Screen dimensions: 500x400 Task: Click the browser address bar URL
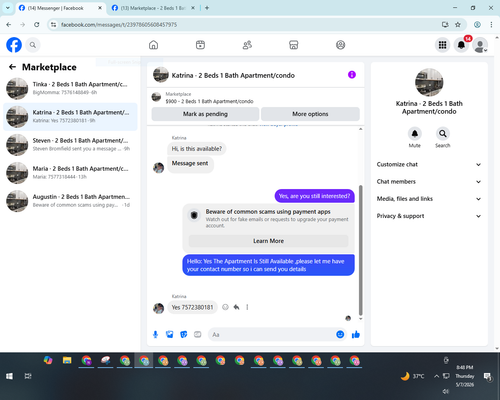pos(119,25)
